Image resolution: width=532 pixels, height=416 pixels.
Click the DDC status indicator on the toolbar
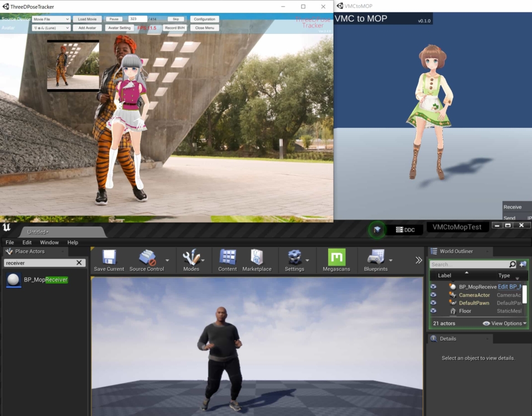coord(406,229)
